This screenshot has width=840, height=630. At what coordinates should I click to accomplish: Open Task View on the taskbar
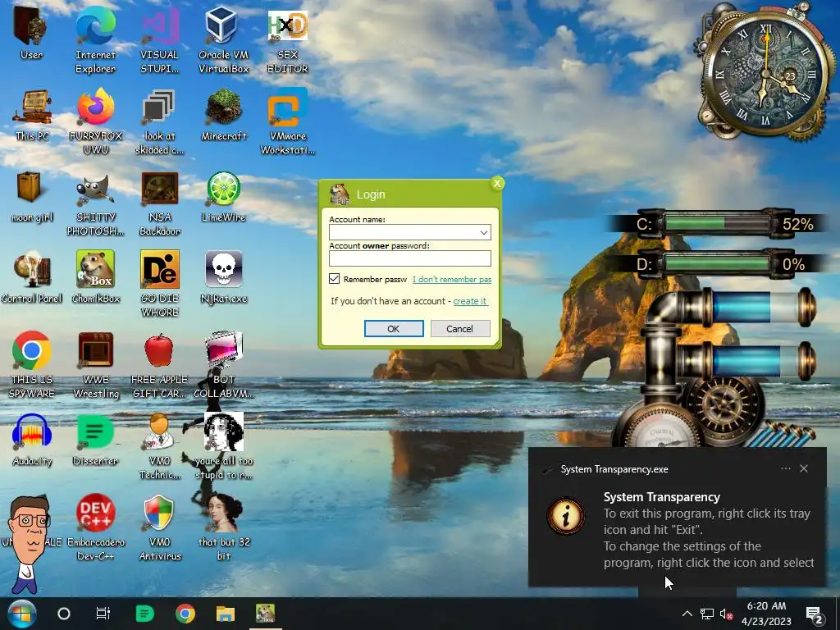coord(103,614)
